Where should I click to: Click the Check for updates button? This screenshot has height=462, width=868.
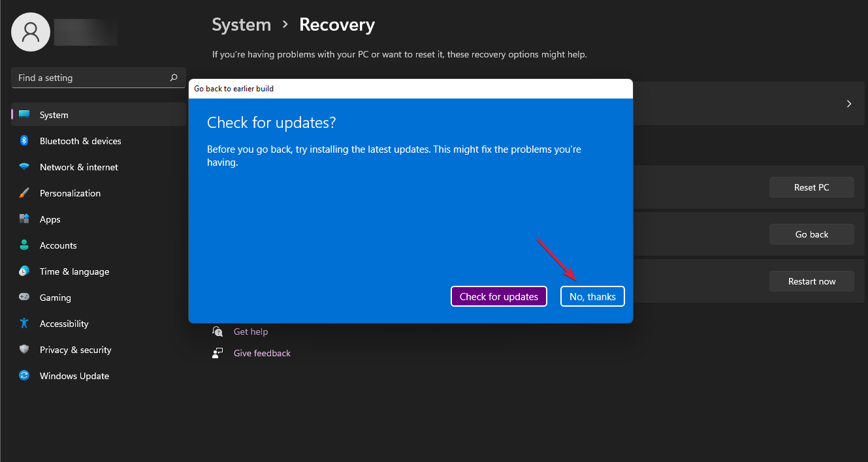498,296
